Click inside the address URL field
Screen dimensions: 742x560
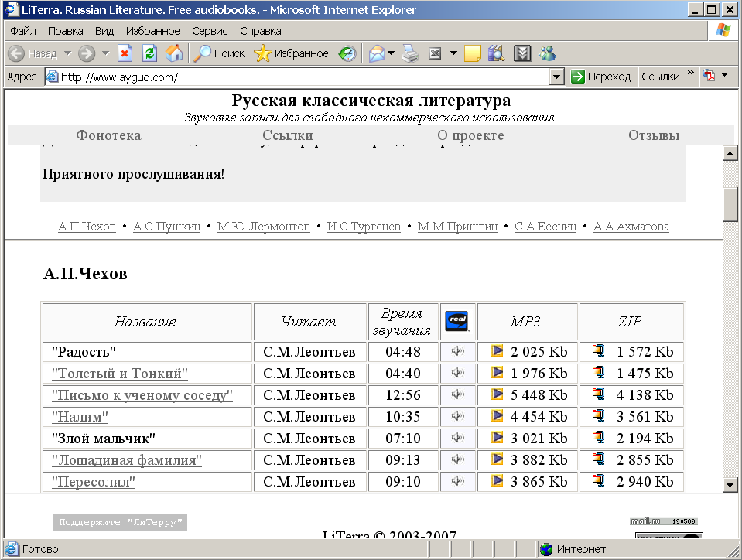[x=302, y=77]
